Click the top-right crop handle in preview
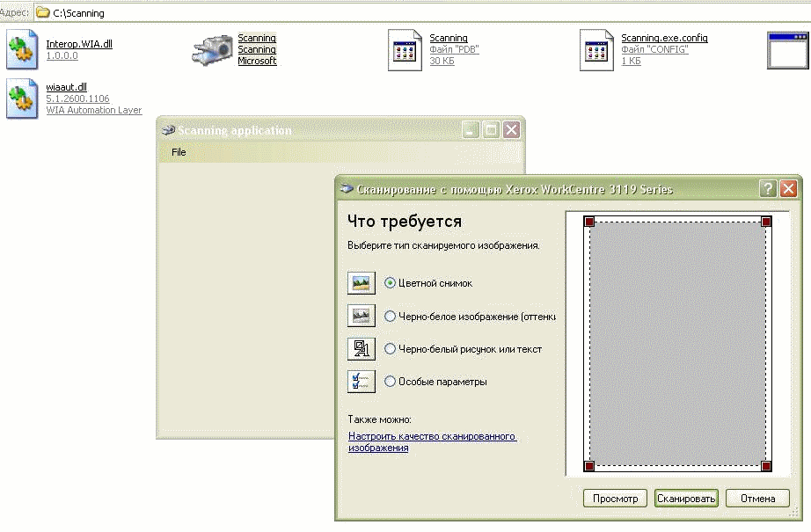This screenshot has width=811, height=532. click(x=766, y=222)
